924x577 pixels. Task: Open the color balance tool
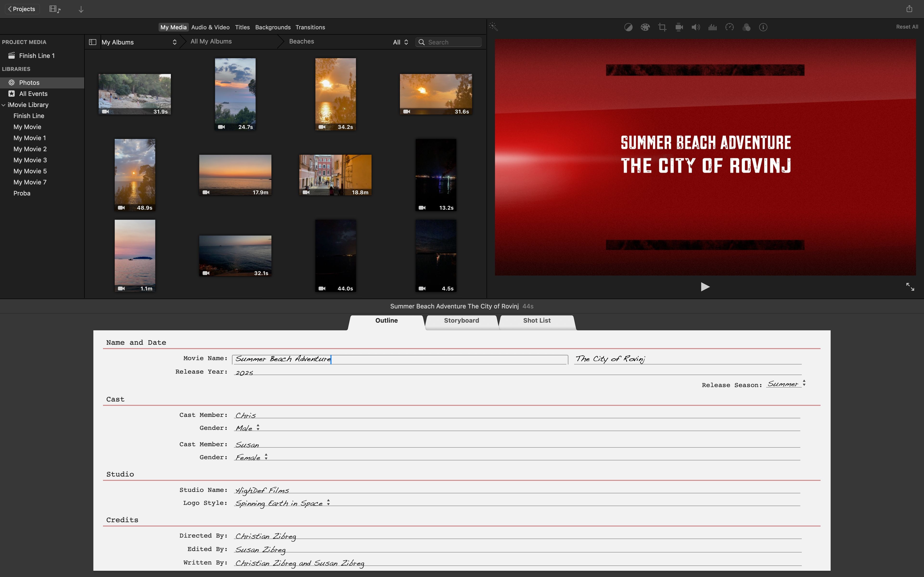click(x=628, y=27)
